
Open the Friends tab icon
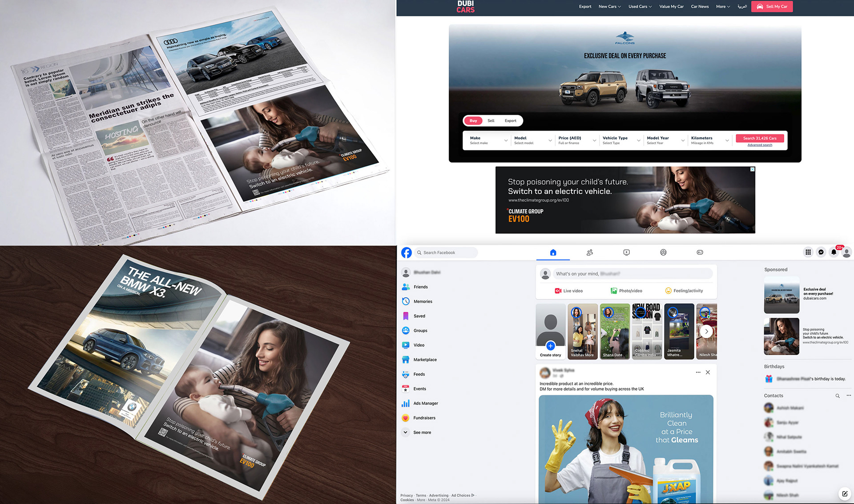point(590,252)
